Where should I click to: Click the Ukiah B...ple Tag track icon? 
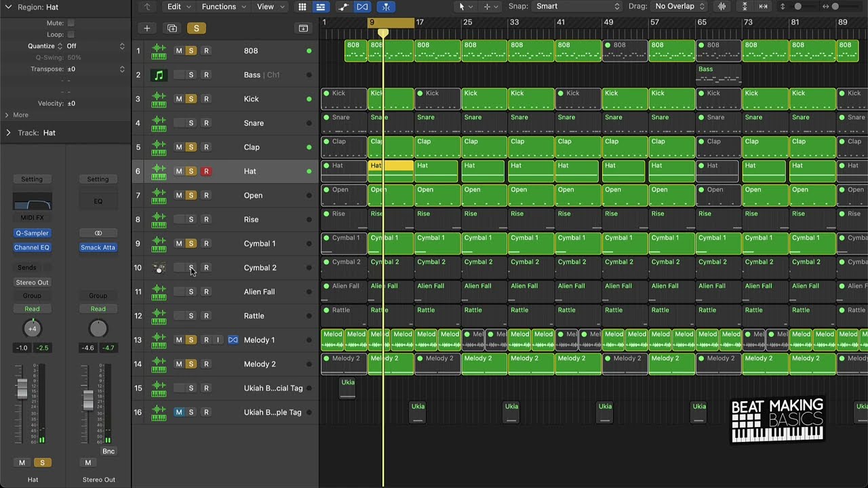(x=159, y=412)
